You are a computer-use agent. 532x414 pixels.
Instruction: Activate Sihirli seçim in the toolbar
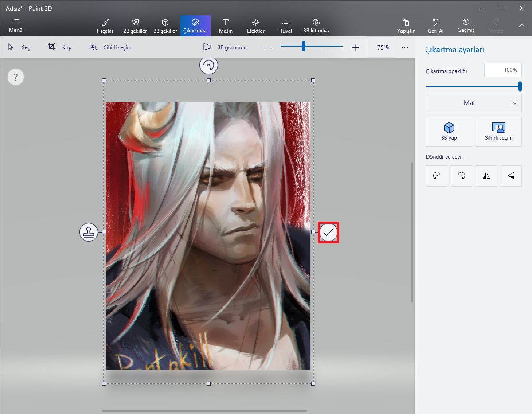pos(110,47)
